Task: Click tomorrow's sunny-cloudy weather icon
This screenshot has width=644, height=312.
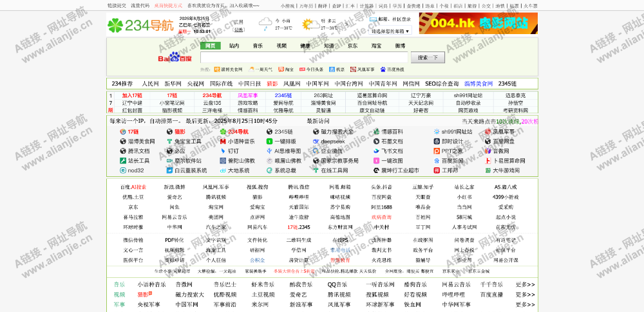Action: coord(311,24)
